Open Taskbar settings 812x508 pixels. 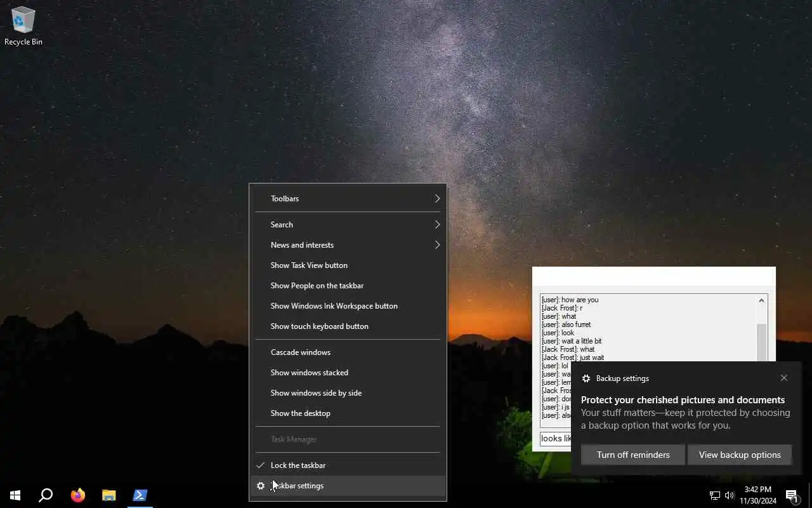348,486
